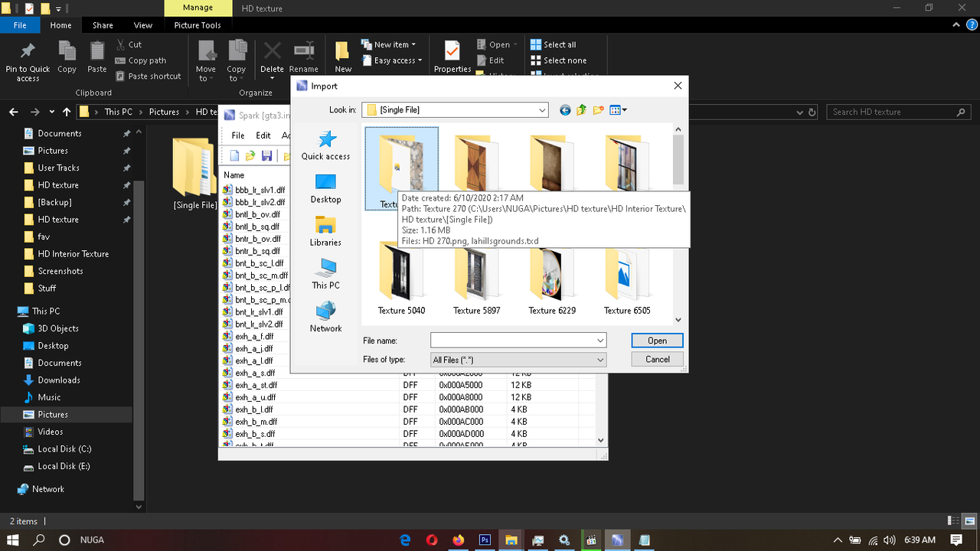
Task: Open Opera from the taskbar
Action: (x=432, y=540)
